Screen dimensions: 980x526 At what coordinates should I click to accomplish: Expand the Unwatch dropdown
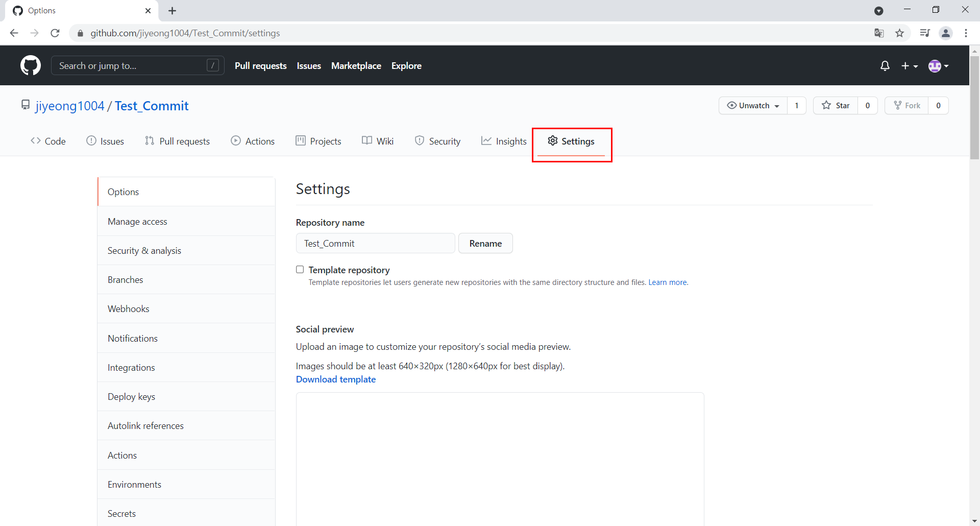point(753,106)
